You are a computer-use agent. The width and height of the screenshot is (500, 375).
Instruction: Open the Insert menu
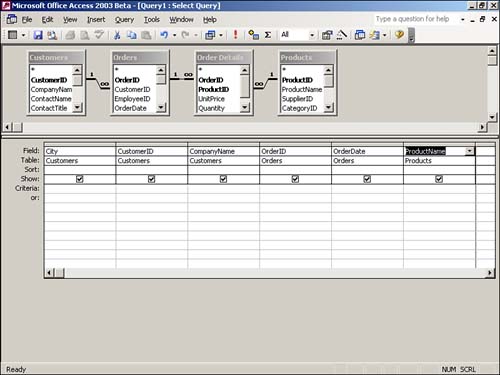96,20
